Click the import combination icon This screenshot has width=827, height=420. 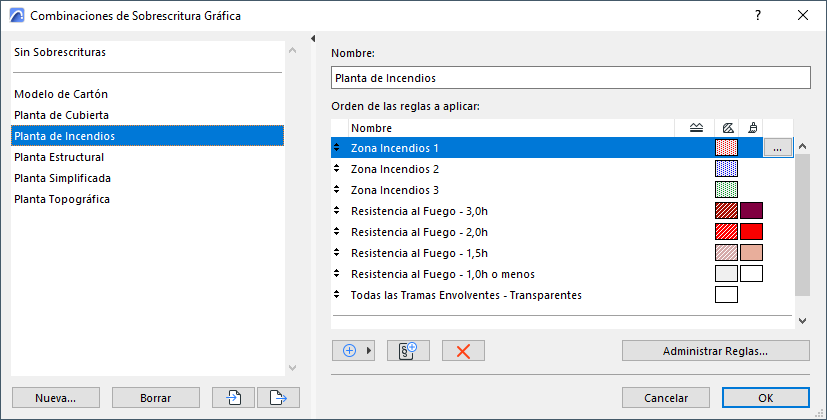pos(235,397)
